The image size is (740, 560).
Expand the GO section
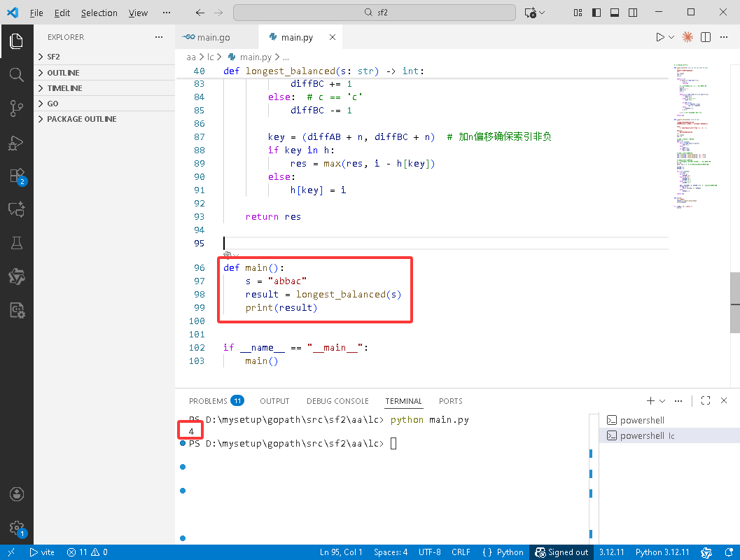coord(104,104)
